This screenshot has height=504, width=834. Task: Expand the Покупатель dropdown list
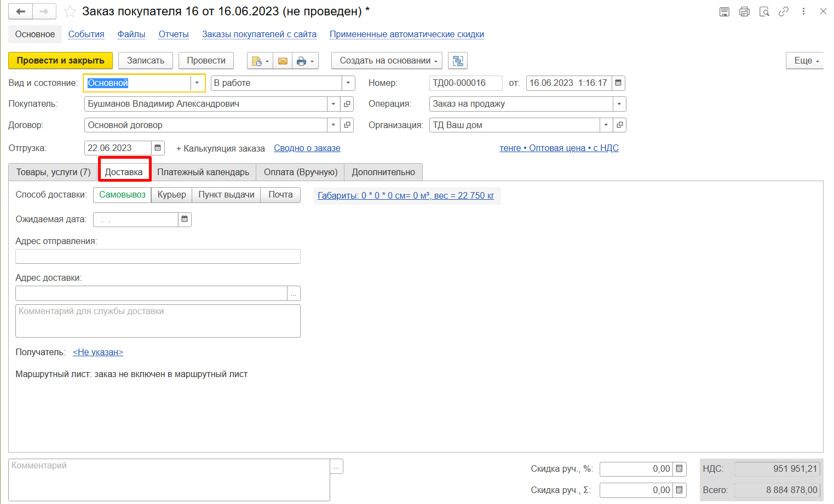click(x=333, y=104)
